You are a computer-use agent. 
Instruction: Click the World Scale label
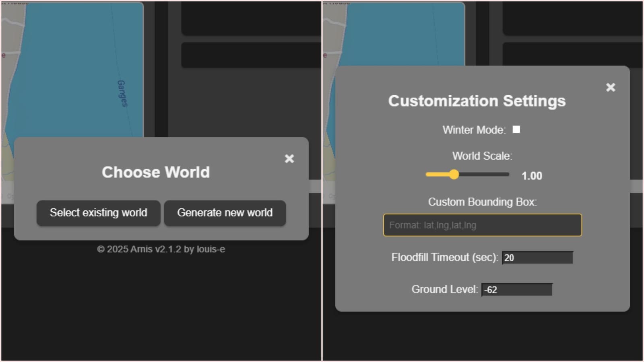[x=482, y=156]
